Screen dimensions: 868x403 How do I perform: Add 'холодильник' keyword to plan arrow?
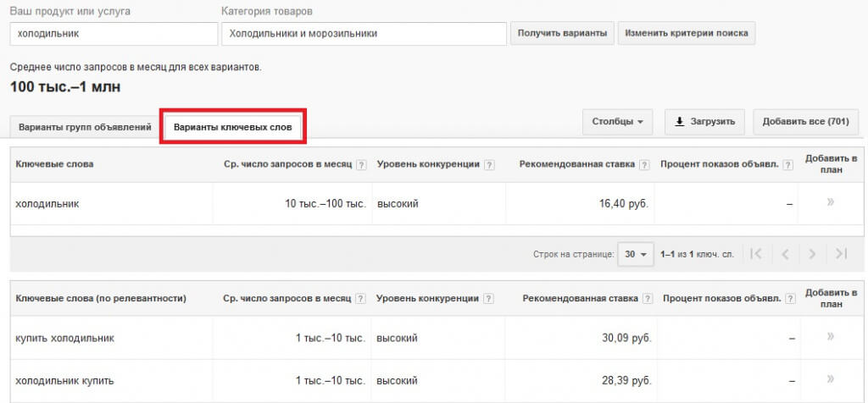[830, 202]
